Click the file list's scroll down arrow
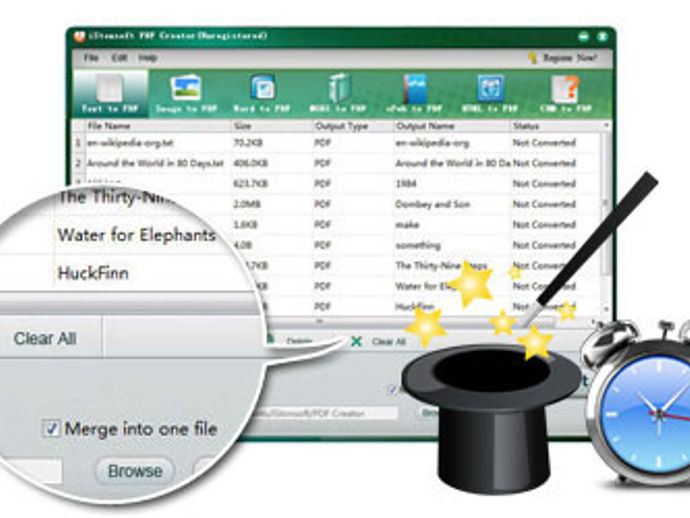 tap(606, 309)
